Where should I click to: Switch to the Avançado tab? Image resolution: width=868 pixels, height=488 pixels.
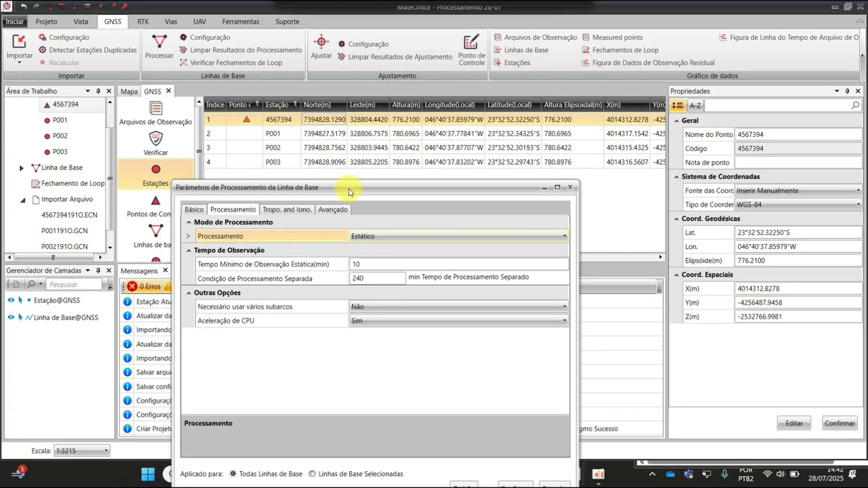[x=333, y=209]
